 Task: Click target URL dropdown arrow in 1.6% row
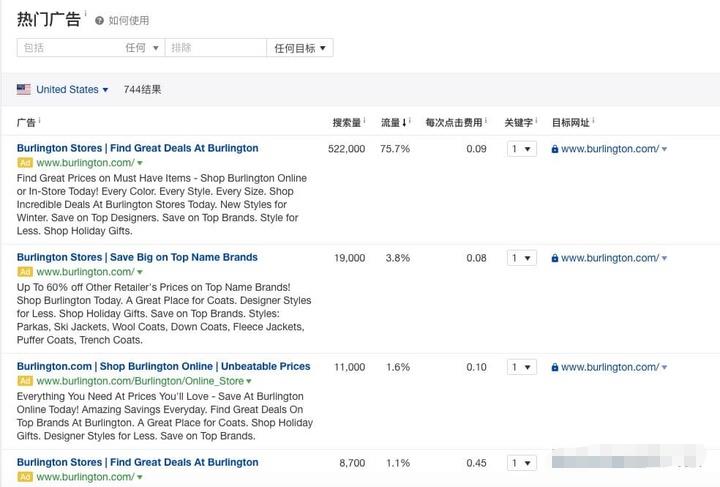pos(664,368)
